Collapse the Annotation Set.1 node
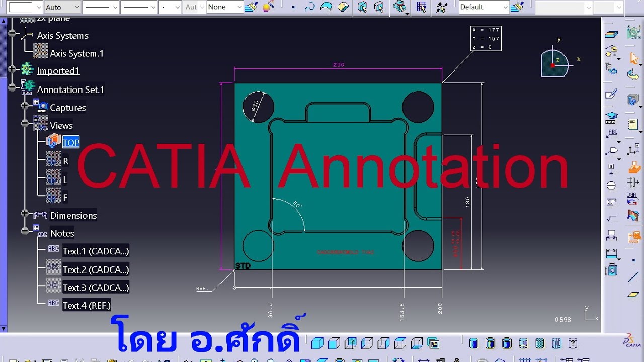This screenshot has width=644, height=362. [13, 87]
